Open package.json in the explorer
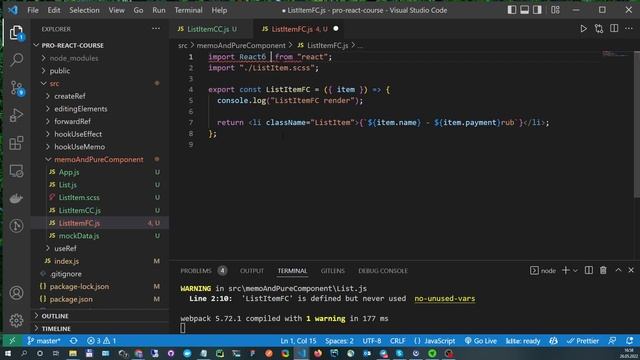This screenshot has height=360, width=640. [x=71, y=299]
